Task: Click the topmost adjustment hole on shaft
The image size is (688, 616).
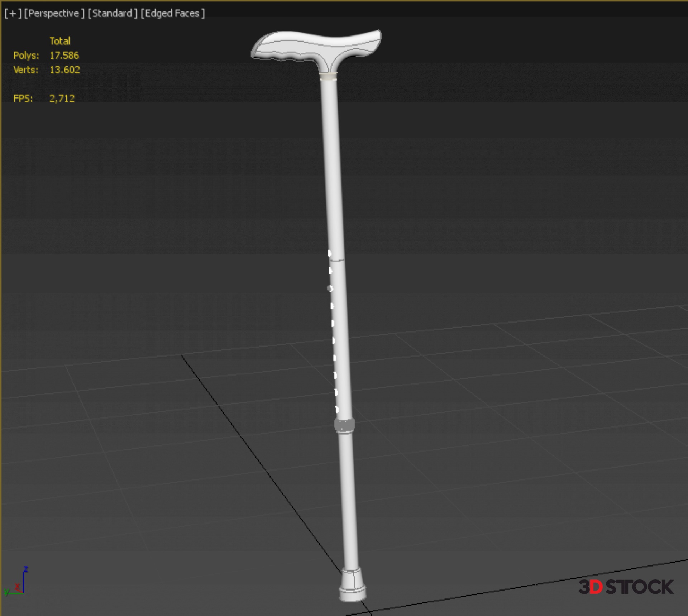Action: [x=329, y=253]
